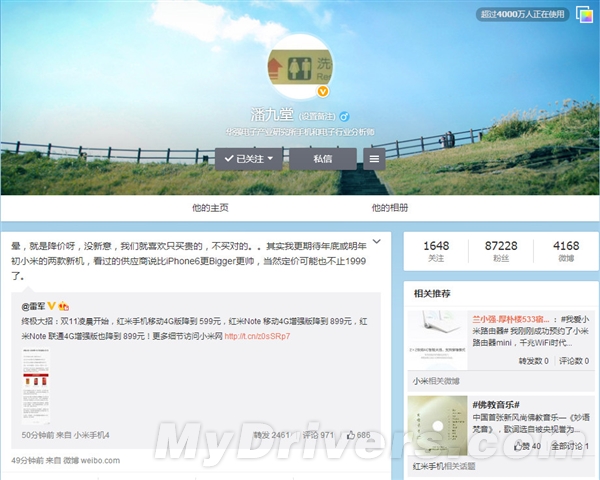Open the 微博 weibo.com source link
The image size is (600, 480).
click(91, 460)
